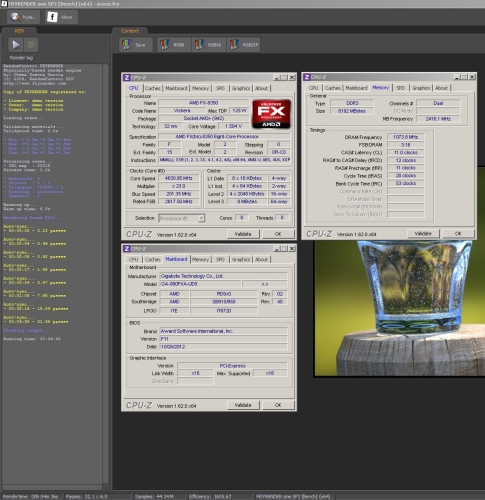
Task: Click the Rendertime status bar entry
Action: point(30,496)
